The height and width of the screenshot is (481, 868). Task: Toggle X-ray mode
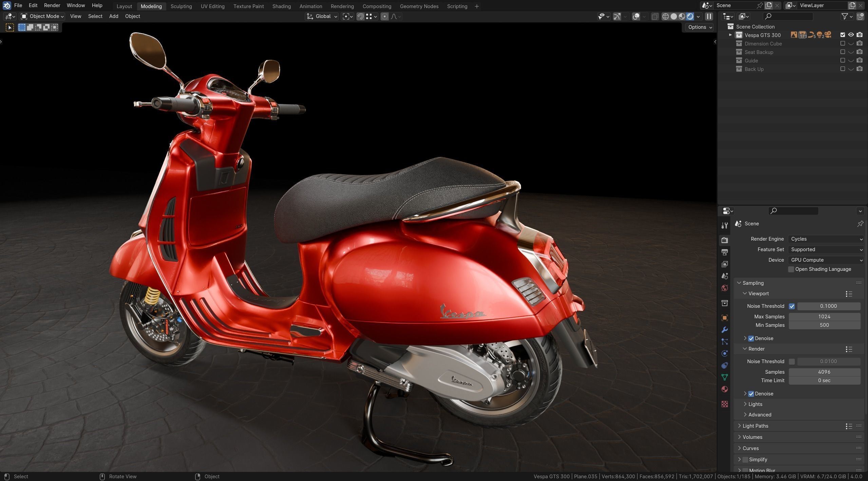point(655,16)
